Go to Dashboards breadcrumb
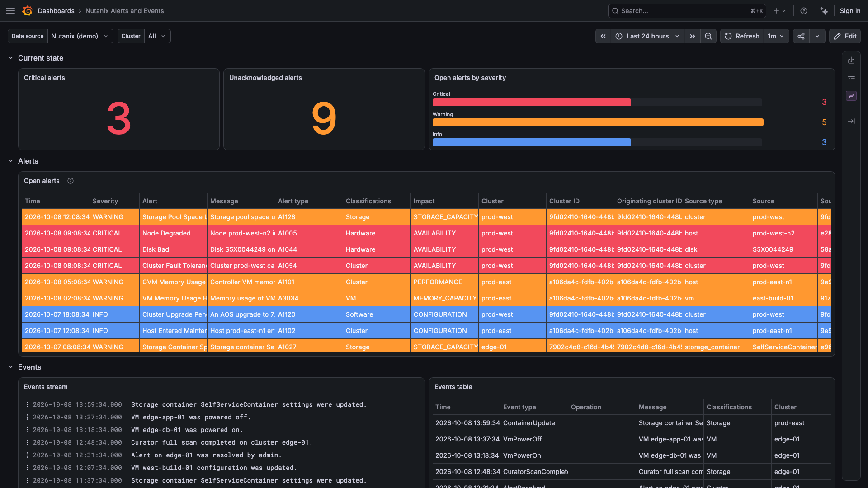This screenshot has height=488, width=868. [x=56, y=11]
